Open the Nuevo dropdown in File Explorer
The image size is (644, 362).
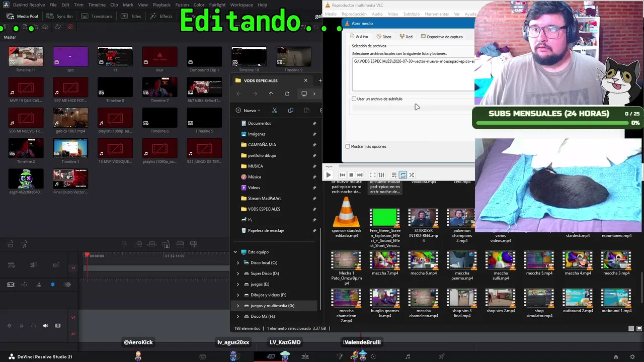(x=248, y=111)
